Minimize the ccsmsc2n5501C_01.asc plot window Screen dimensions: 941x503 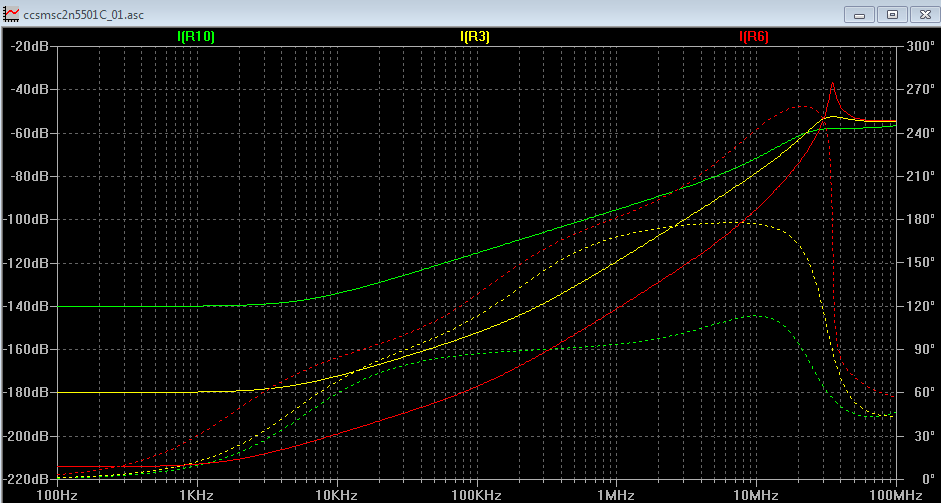[859, 14]
